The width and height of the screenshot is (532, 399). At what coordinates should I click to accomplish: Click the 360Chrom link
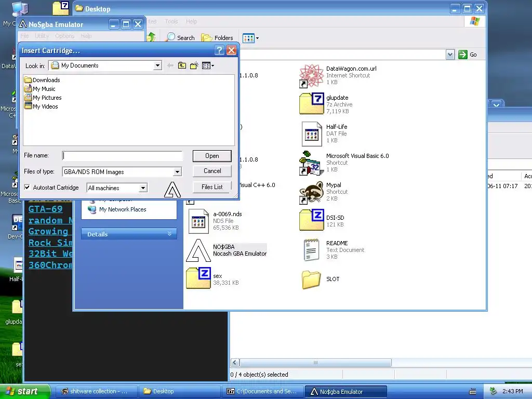pyautogui.click(x=50, y=265)
